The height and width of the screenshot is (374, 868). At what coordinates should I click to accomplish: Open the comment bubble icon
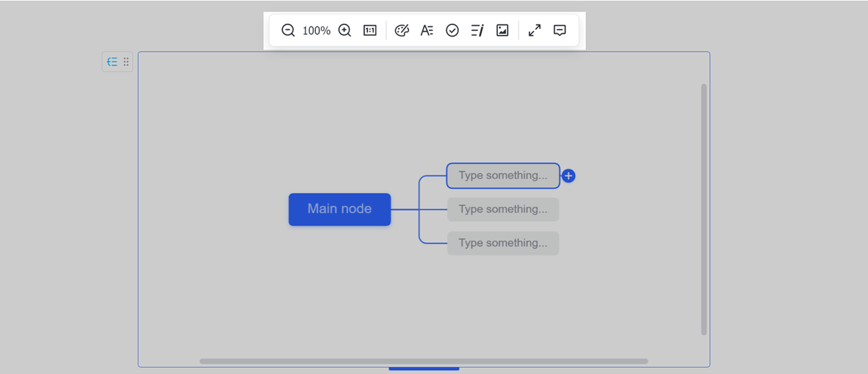[559, 30]
